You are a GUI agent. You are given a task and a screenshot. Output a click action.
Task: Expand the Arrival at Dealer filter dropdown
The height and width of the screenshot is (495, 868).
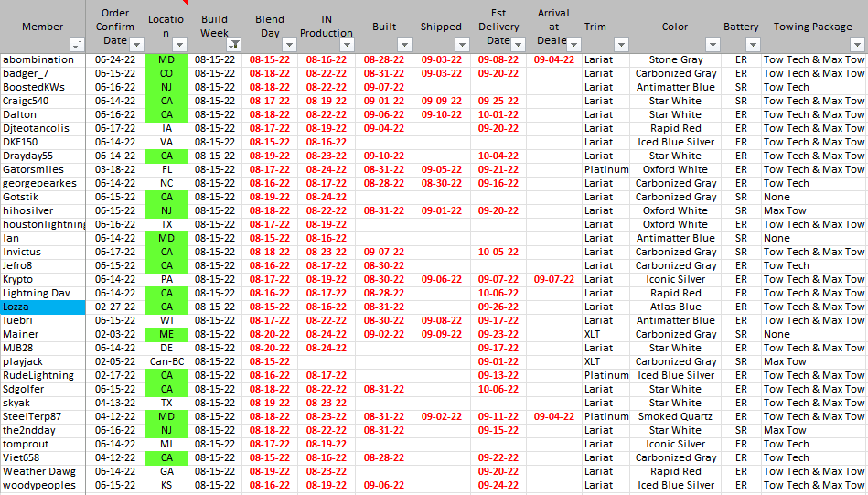(572, 44)
